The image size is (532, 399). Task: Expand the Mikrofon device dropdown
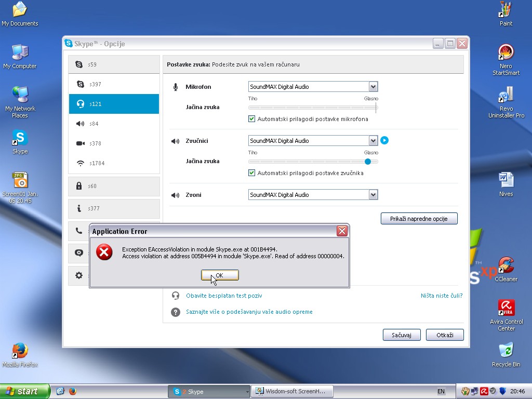point(373,87)
